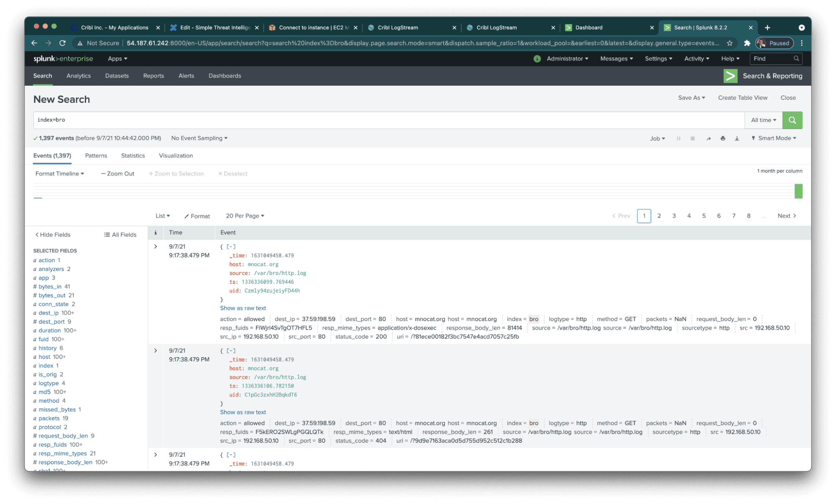Bookmark page with star icon
The image size is (836, 504).
[x=730, y=43]
